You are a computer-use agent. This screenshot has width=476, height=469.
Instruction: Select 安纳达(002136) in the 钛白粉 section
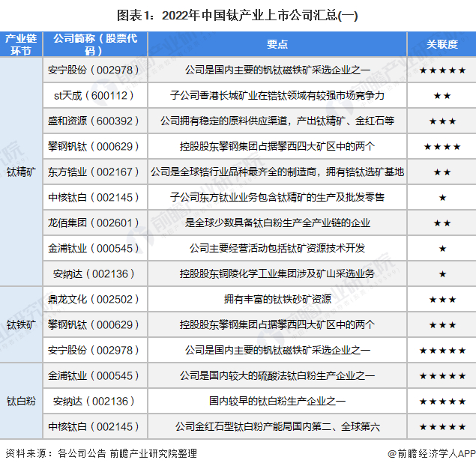[x=94, y=402]
